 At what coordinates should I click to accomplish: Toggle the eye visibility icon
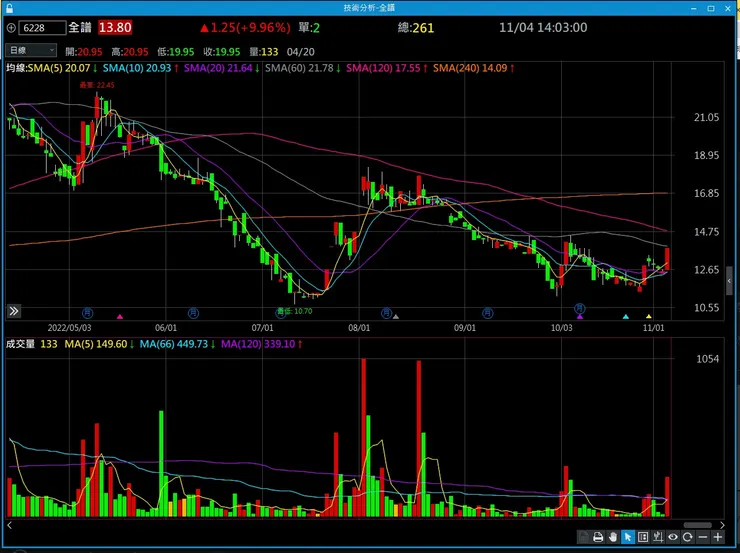(673, 537)
